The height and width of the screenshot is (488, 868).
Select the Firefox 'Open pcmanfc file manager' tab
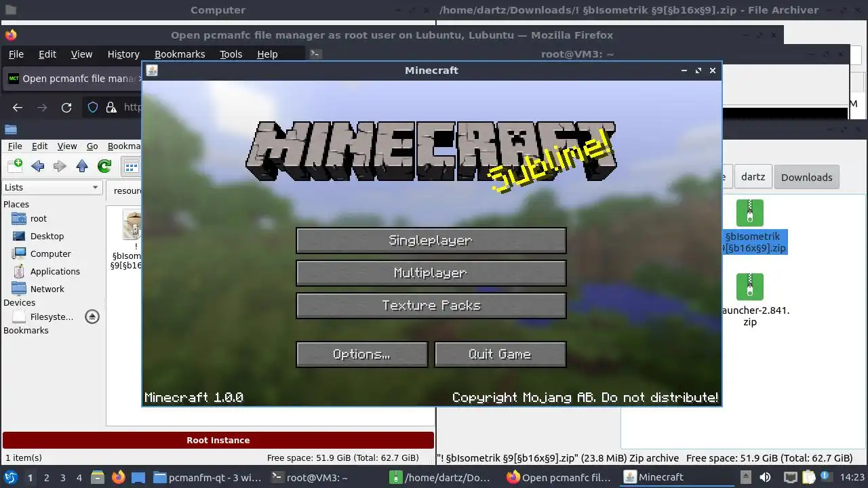73,79
